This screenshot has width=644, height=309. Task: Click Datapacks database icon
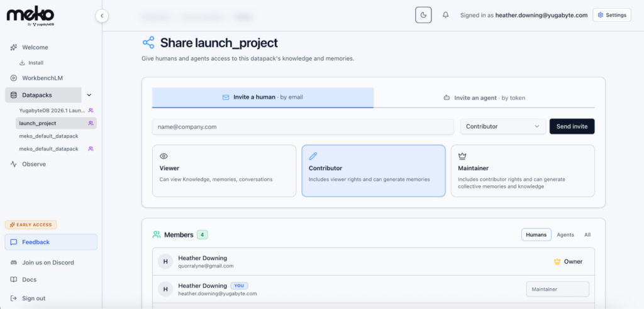[14, 95]
